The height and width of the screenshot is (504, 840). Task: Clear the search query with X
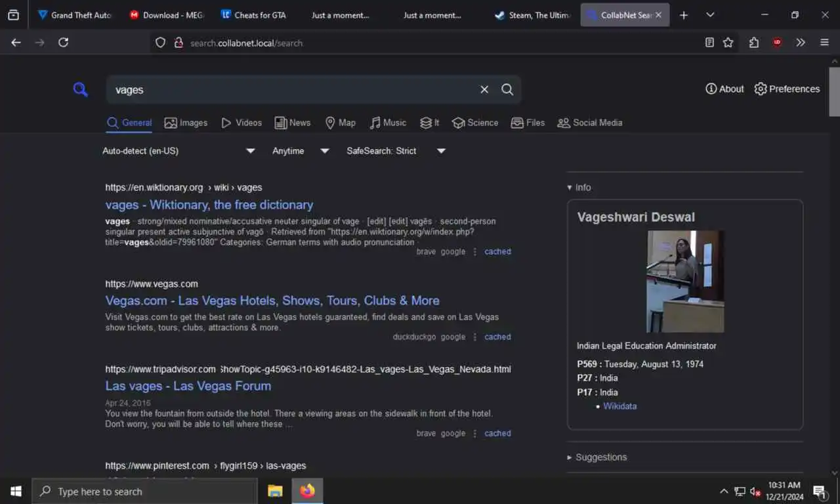484,89
